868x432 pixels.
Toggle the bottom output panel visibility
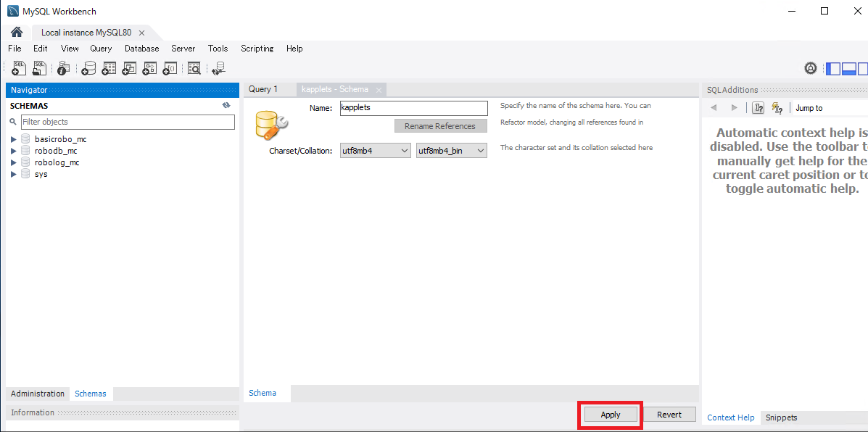[x=848, y=69]
